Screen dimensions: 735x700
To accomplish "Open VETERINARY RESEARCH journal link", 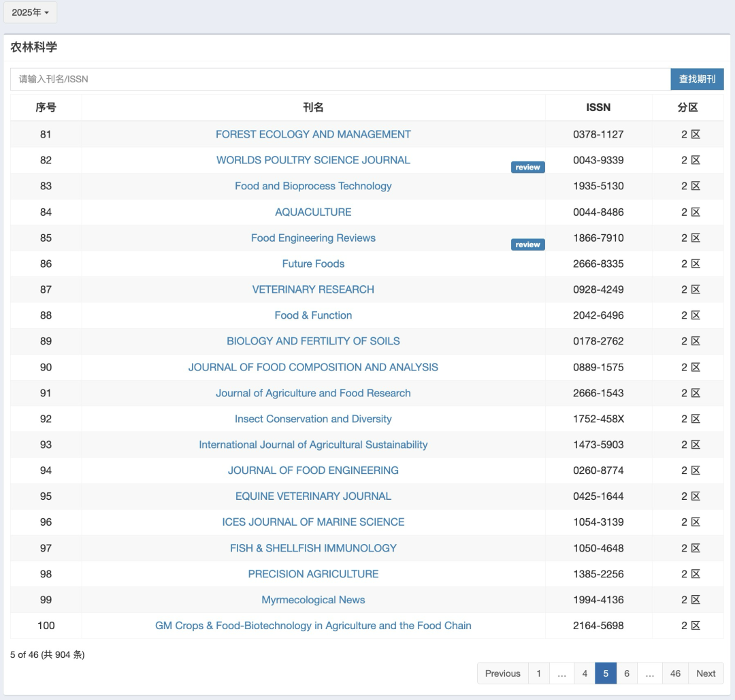I will (313, 289).
